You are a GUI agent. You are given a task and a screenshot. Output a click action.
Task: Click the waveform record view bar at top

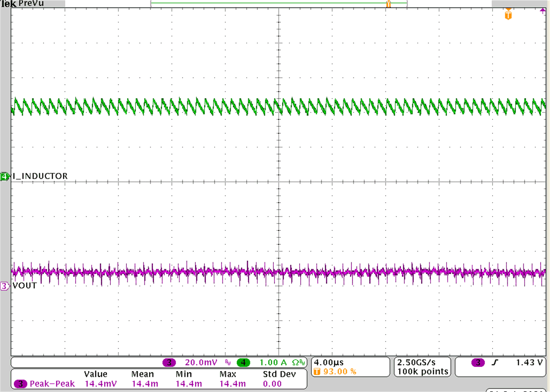pos(279,2)
